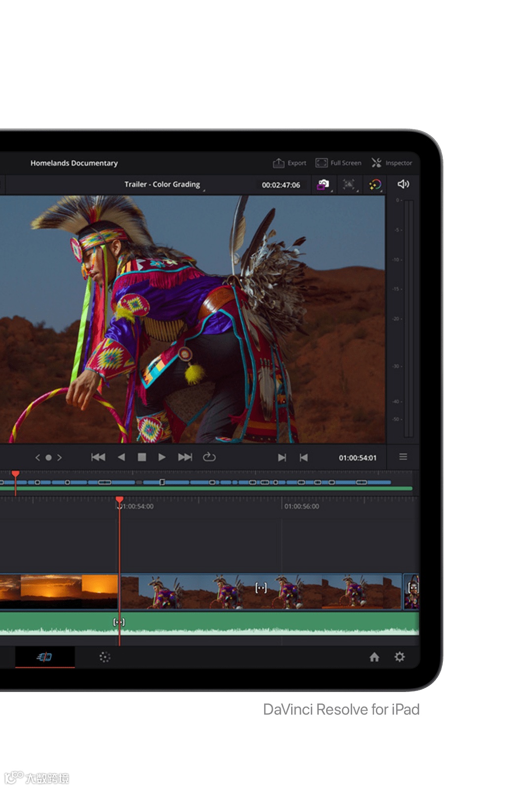Toggle loop playback
Viewport: 532px width, 788px height.
[x=209, y=457]
